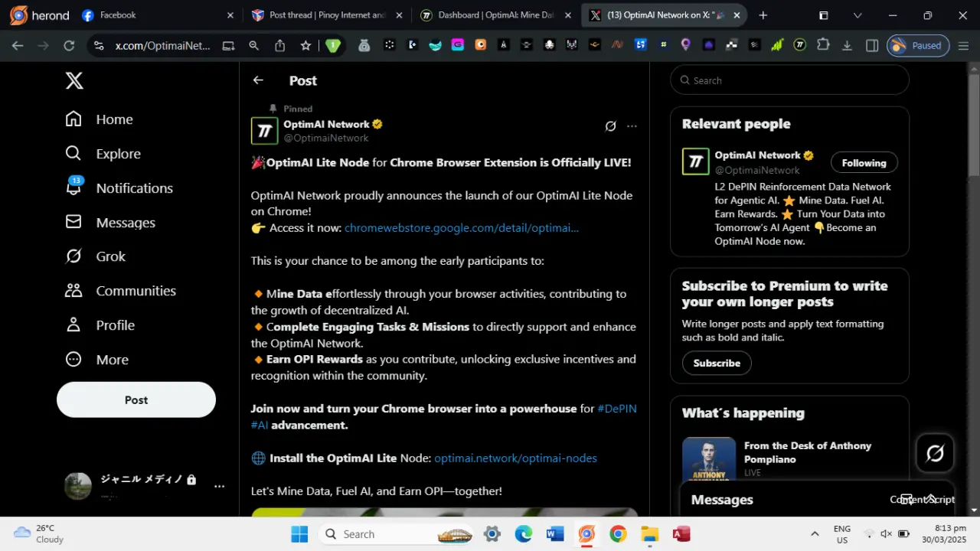Click #DePIN hashtag in post

pyautogui.click(x=617, y=409)
